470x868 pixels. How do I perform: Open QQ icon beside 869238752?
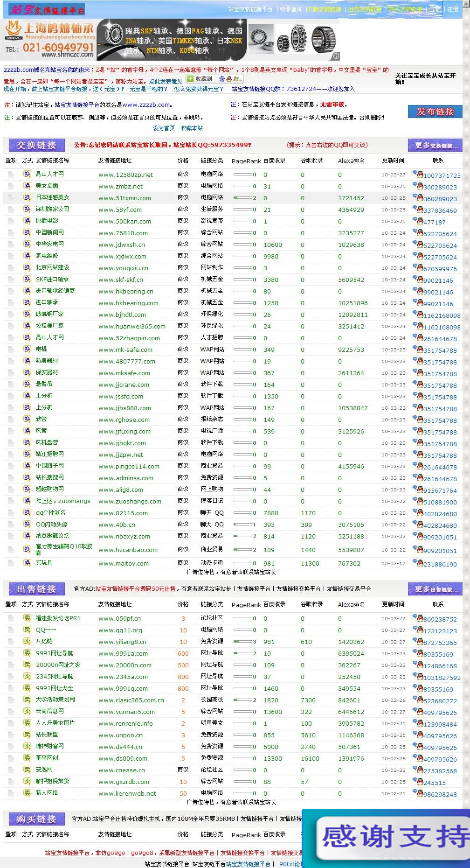418,618
